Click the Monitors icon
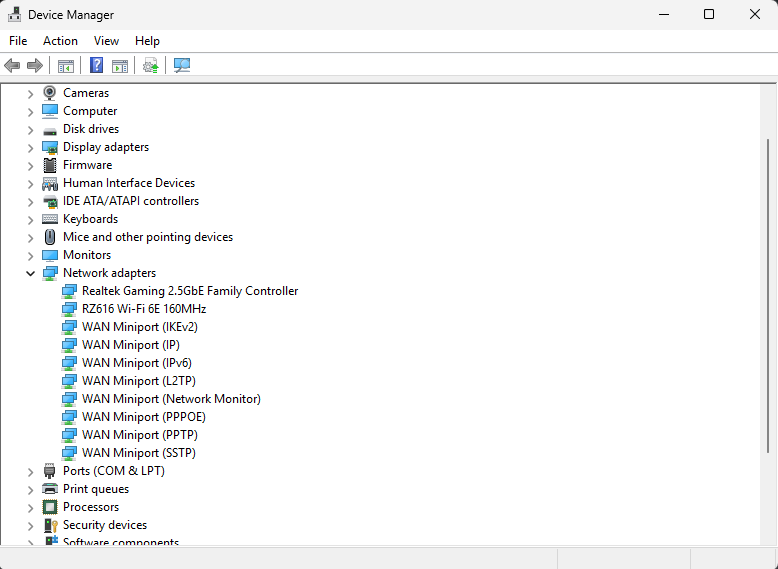The image size is (778, 569). 50,255
